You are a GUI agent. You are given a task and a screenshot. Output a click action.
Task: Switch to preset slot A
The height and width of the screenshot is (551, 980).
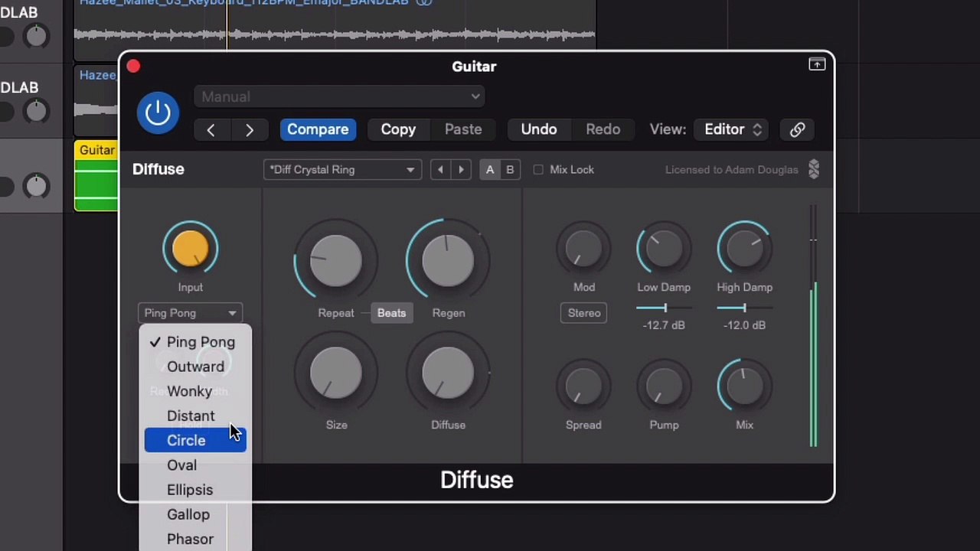tap(490, 170)
